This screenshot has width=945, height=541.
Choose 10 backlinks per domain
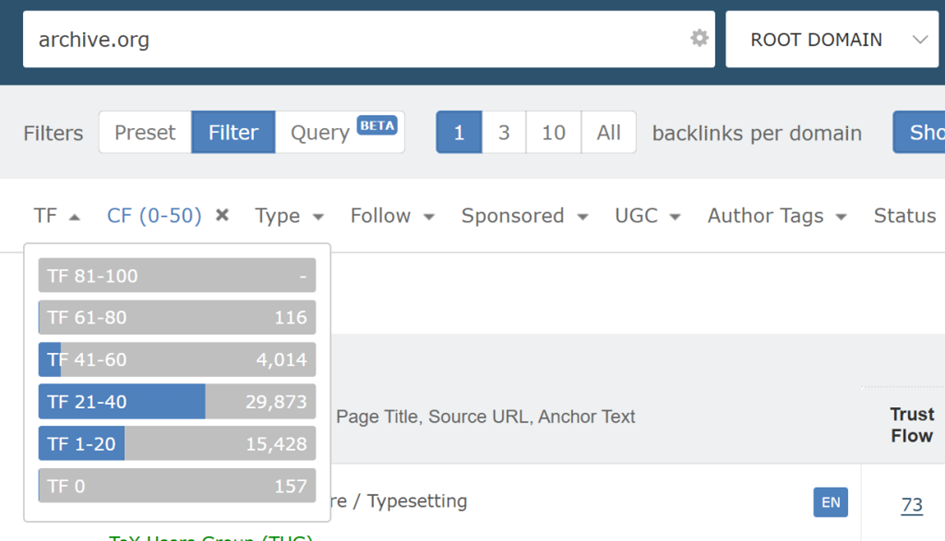coord(553,133)
